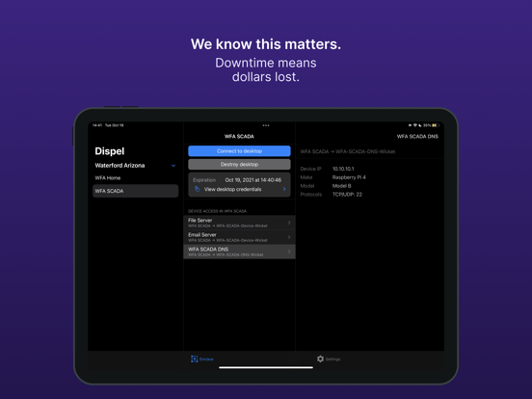
Task: Click the status bar time 14:41
Action: point(97,125)
